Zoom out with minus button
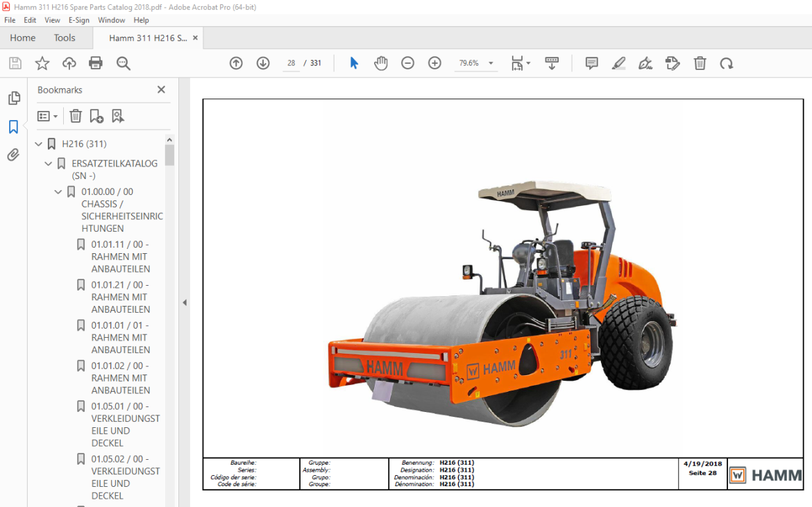812x507 pixels. [x=407, y=63]
